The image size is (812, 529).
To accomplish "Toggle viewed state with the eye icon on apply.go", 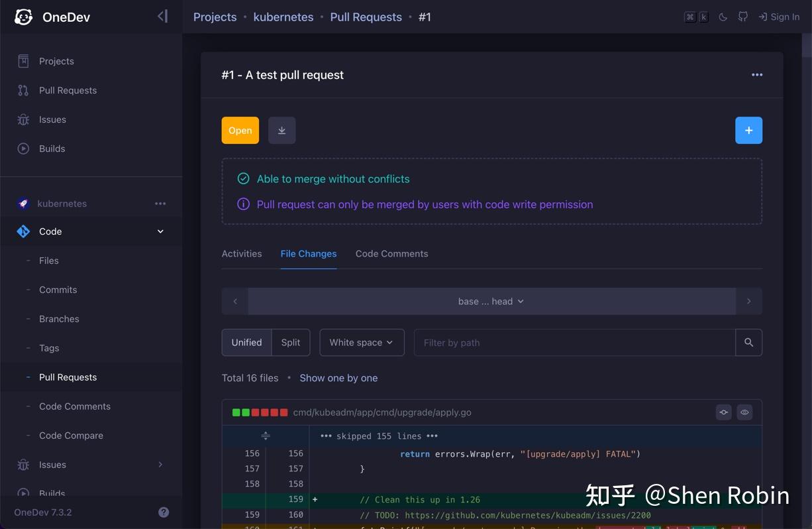I will (744, 412).
